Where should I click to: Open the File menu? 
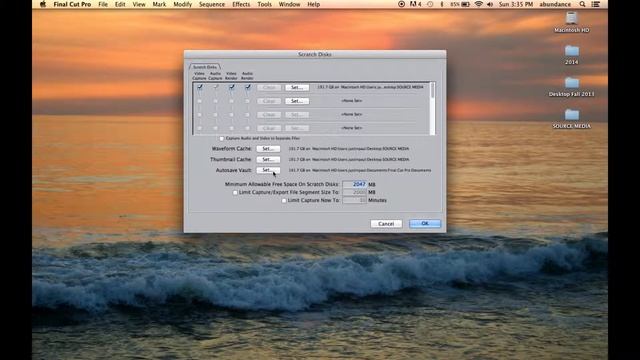[103, 4]
